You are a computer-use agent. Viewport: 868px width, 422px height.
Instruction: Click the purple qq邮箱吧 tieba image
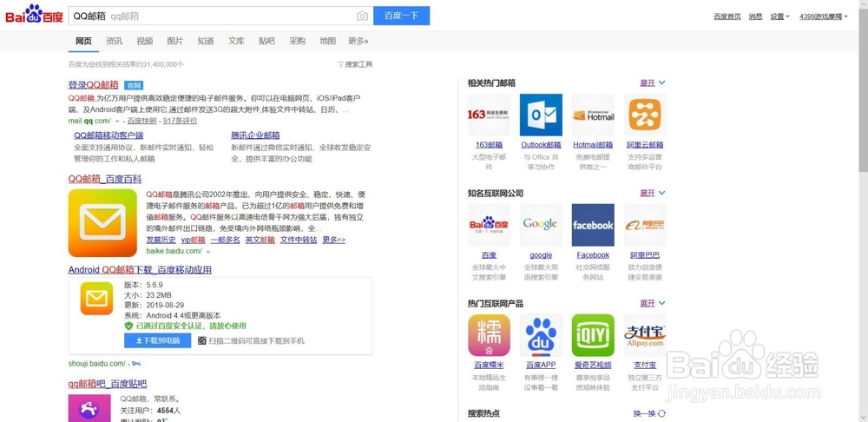tap(89, 408)
